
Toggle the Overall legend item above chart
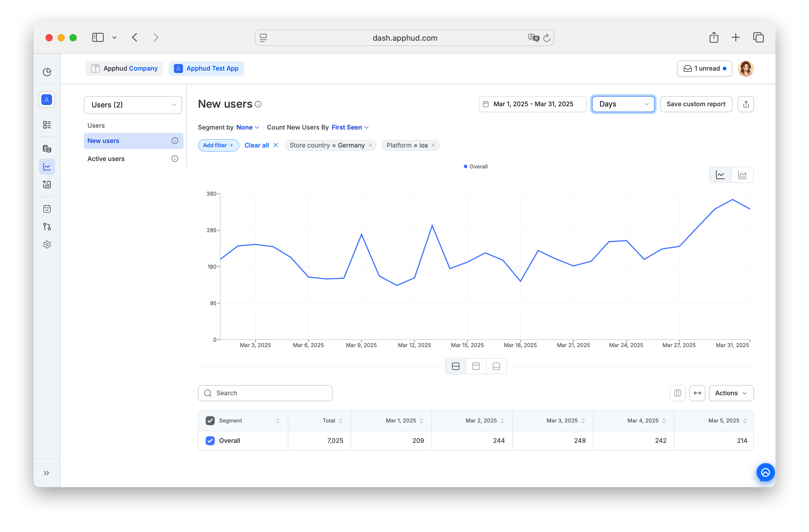pyautogui.click(x=475, y=166)
